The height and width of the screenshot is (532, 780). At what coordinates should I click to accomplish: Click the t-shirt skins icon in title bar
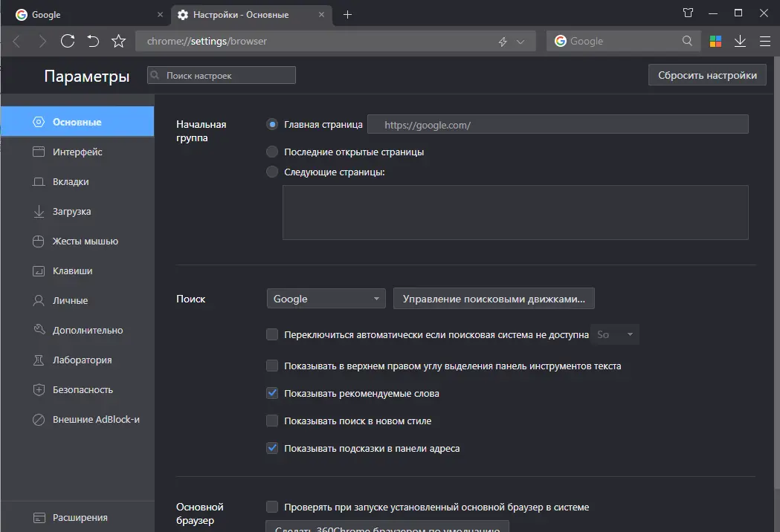coord(688,13)
